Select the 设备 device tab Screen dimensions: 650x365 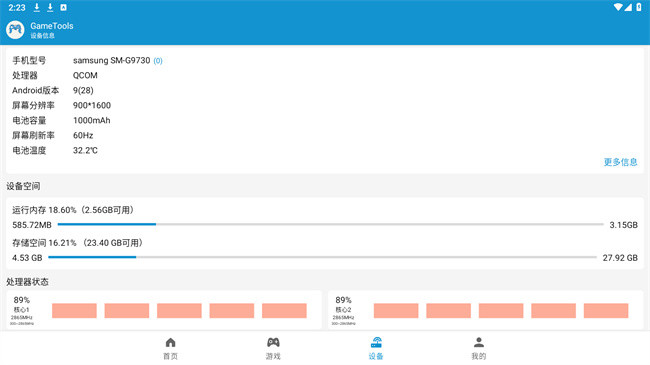pos(376,348)
